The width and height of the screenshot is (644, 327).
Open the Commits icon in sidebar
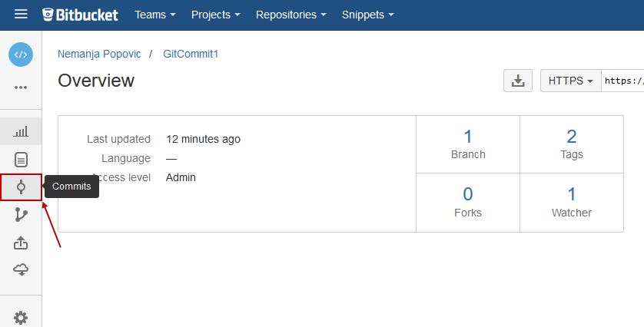click(21, 187)
